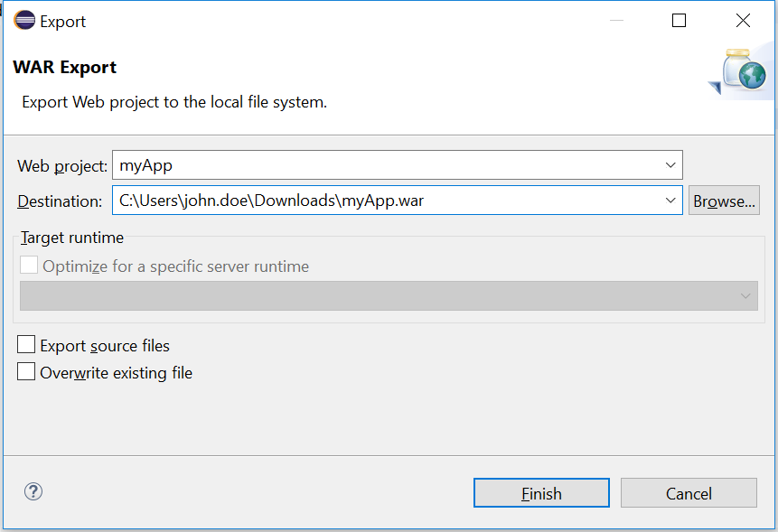Viewport: 778px width, 532px height.
Task: Click the Eclipse icon in the title bar
Action: pyautogui.click(x=24, y=21)
